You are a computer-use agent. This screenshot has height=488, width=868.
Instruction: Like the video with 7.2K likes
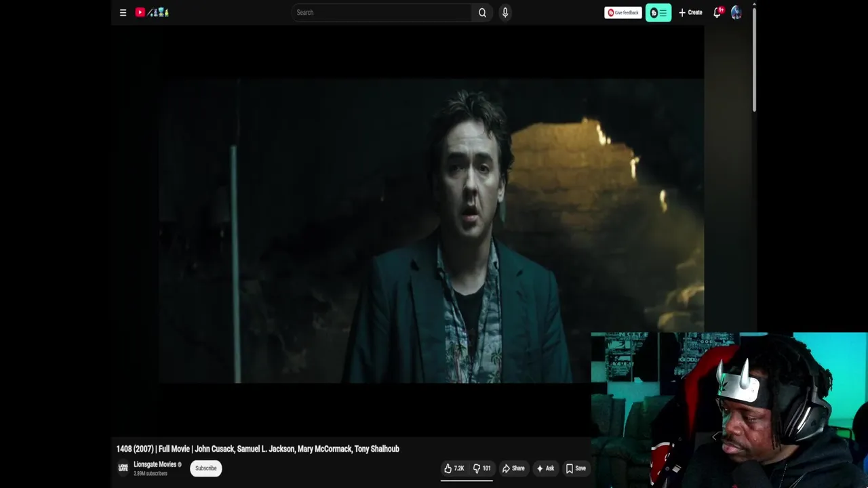coord(454,468)
